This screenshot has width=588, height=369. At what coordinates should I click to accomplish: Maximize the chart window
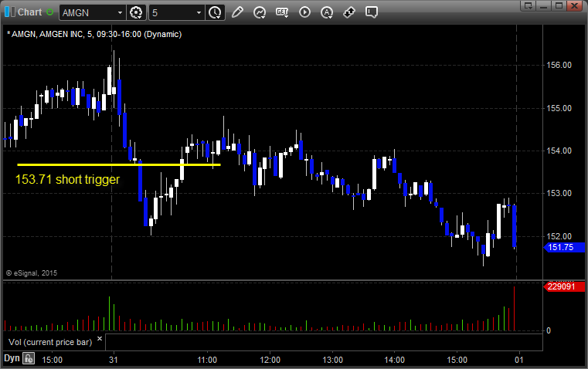(x=559, y=5)
